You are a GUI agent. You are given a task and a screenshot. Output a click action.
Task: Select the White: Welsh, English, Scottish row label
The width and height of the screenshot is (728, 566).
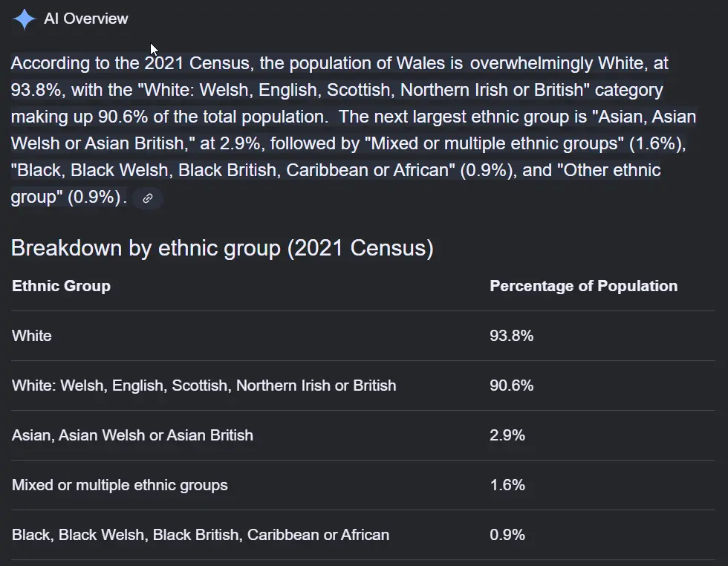click(x=204, y=386)
